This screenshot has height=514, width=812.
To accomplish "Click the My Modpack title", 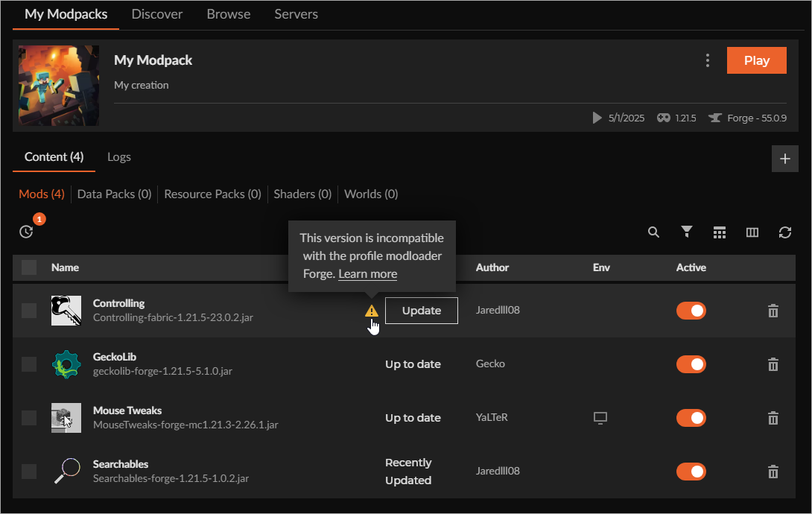I will coord(153,60).
